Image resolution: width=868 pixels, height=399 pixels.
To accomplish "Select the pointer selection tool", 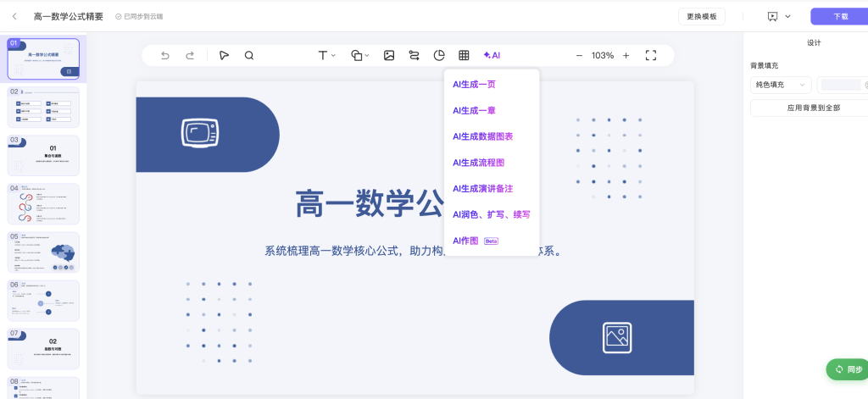I will 224,55.
